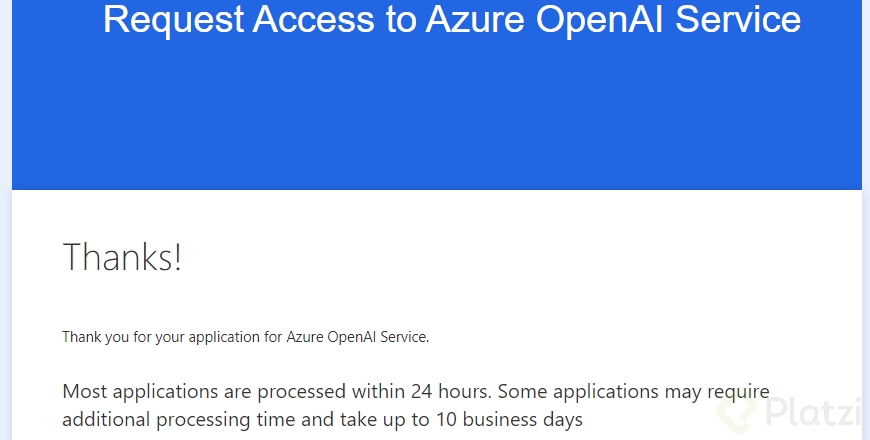The image size is (870, 440).
Task: Click empty blue banner area below title
Action: pyautogui.click(x=436, y=120)
